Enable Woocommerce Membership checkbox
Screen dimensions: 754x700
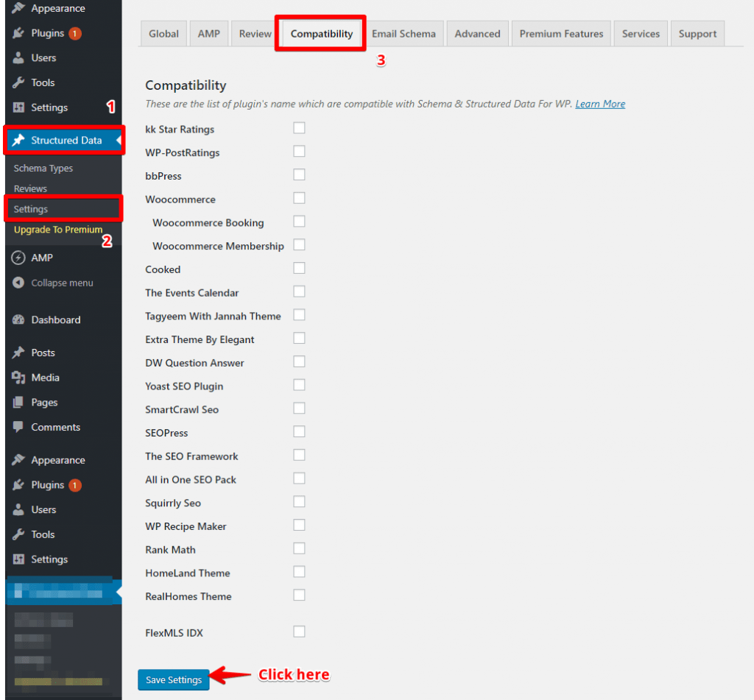[x=299, y=244]
